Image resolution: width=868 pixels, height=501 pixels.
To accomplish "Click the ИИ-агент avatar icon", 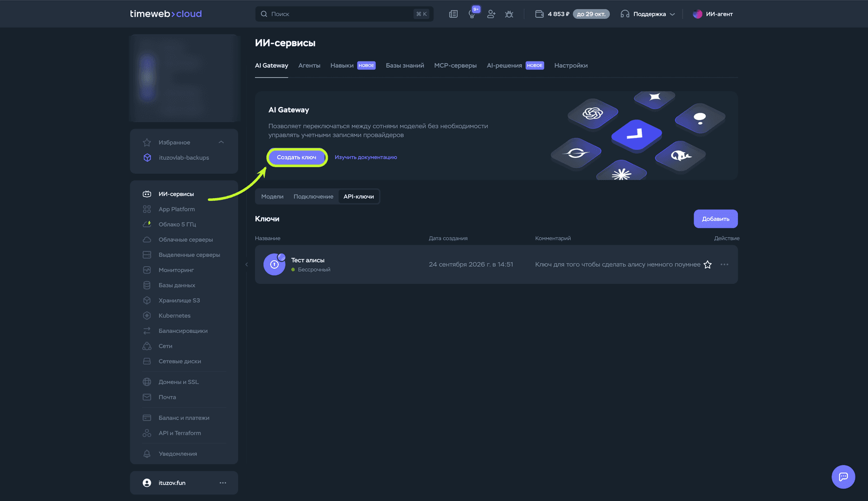I will (x=698, y=14).
